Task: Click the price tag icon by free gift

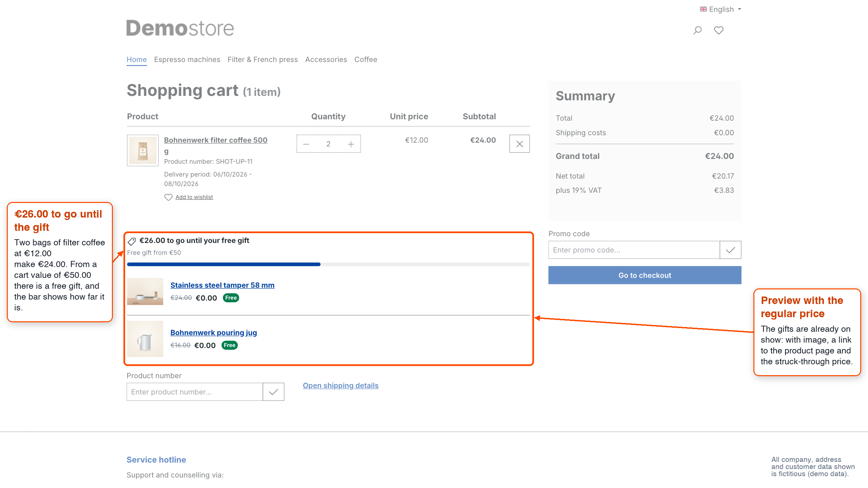Action: pyautogui.click(x=132, y=241)
